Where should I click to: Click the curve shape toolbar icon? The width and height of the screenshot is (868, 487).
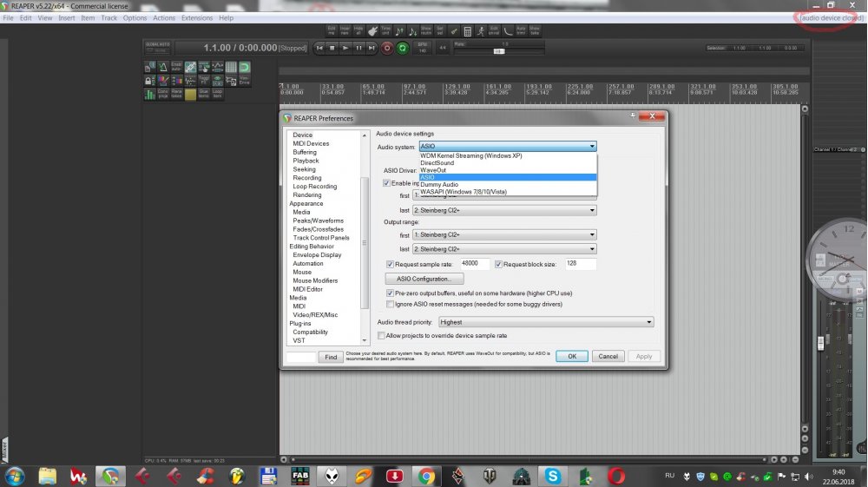[508, 31]
